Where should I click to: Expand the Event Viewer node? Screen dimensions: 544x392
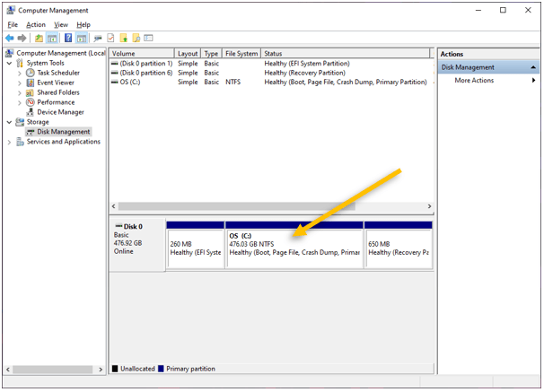click(20, 83)
